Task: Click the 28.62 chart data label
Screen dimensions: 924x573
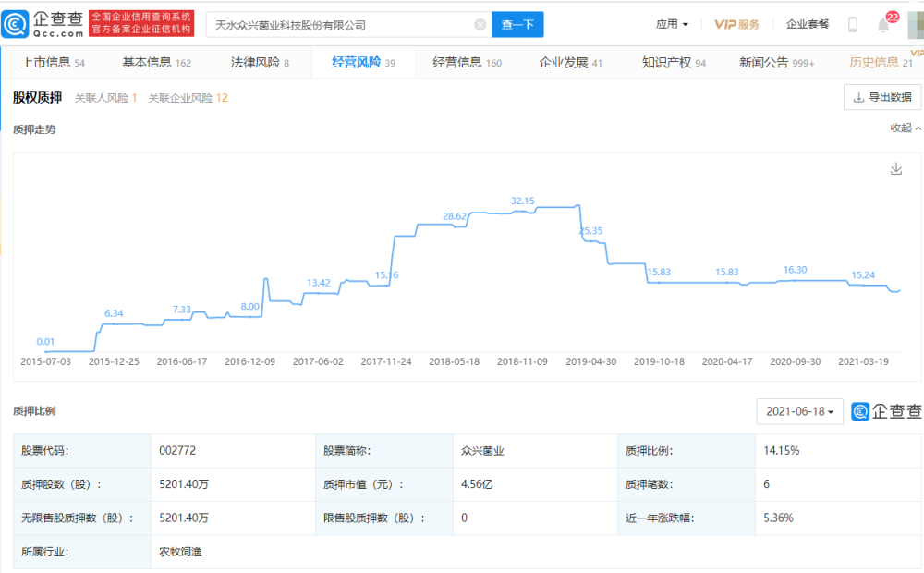Action: pos(455,216)
